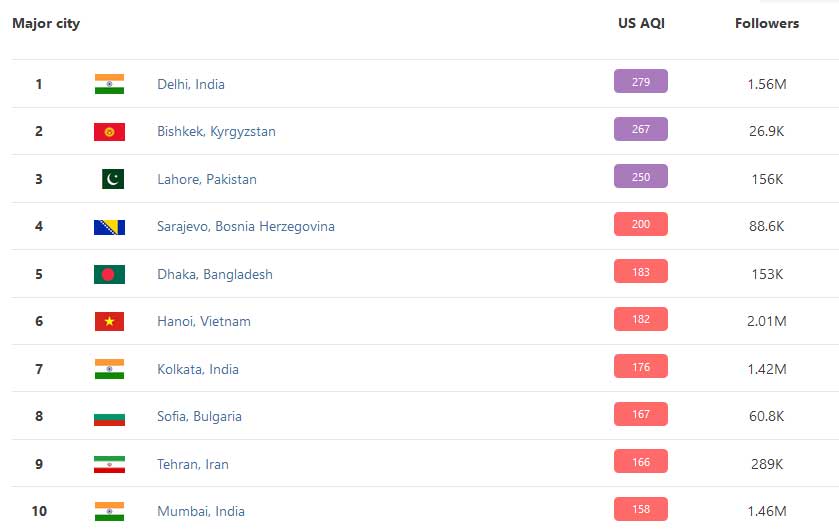
Task: Click the US AQI column header
Action: tap(641, 24)
